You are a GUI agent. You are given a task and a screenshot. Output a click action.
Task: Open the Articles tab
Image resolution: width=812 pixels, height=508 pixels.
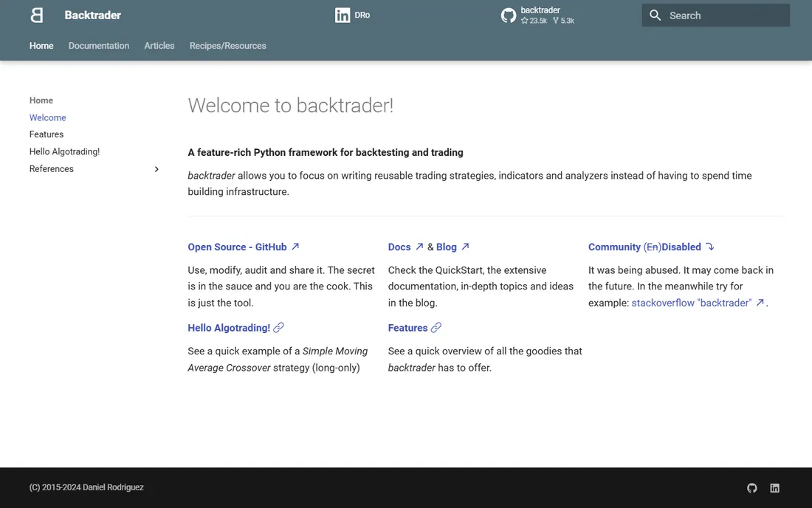(x=159, y=46)
